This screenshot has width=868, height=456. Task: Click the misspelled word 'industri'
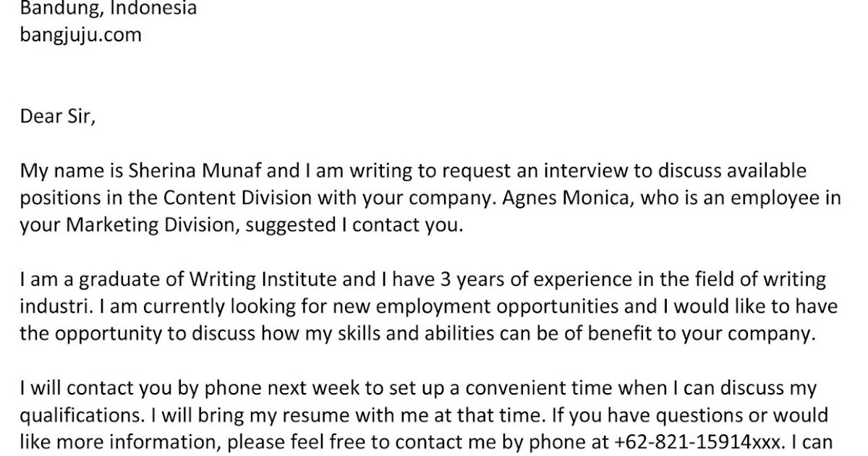coord(54,306)
